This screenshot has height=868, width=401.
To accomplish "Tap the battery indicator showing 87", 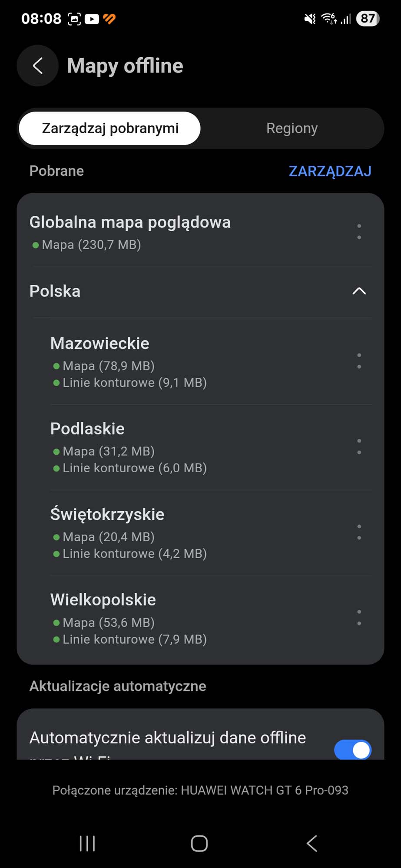I will [368, 19].
